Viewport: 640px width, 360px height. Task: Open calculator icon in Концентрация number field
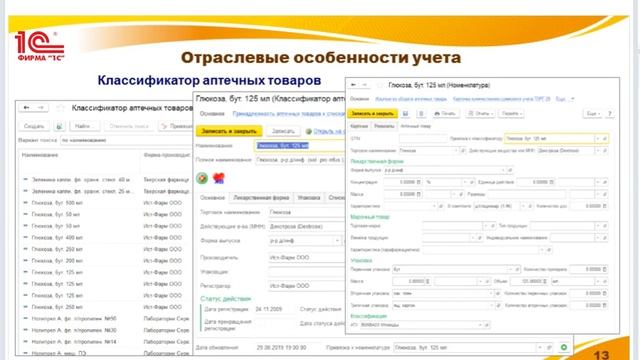click(418, 182)
